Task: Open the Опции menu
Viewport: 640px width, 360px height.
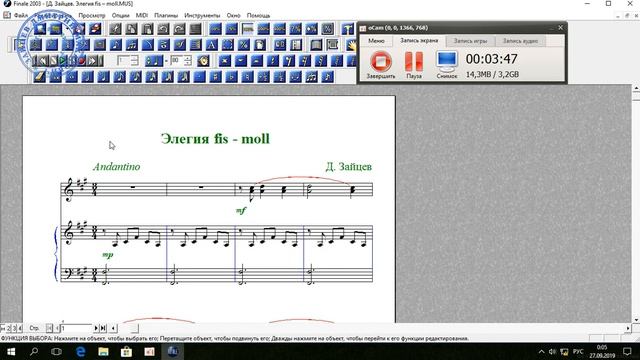Action: click(120, 15)
